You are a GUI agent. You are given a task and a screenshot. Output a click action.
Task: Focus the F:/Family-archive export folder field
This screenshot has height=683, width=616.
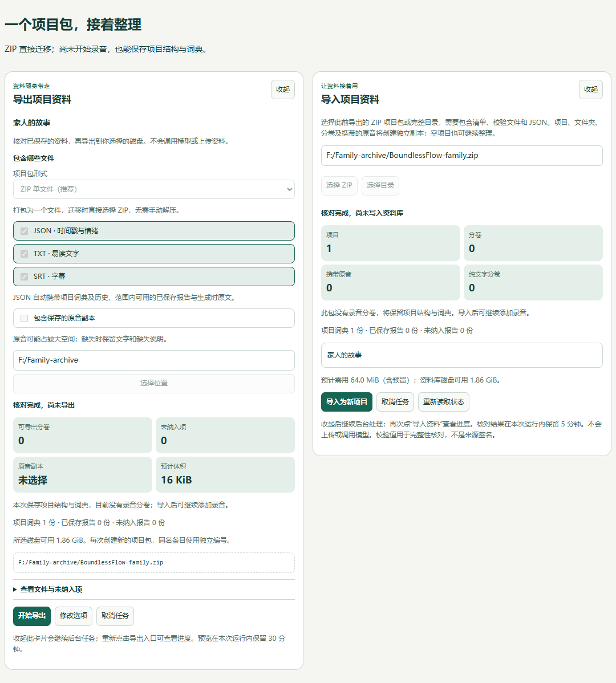(154, 360)
